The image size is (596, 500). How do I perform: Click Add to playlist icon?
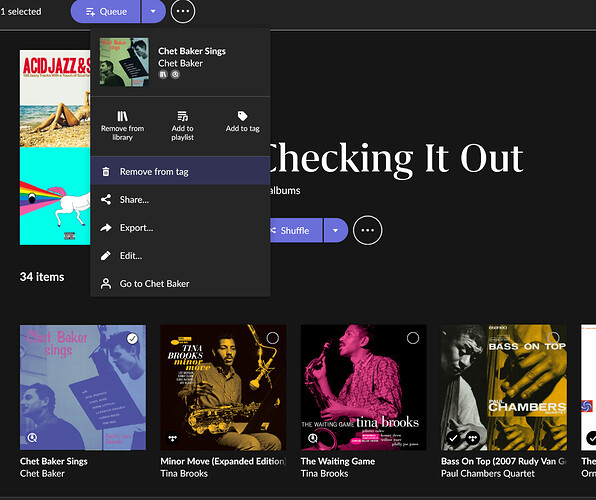tap(182, 116)
